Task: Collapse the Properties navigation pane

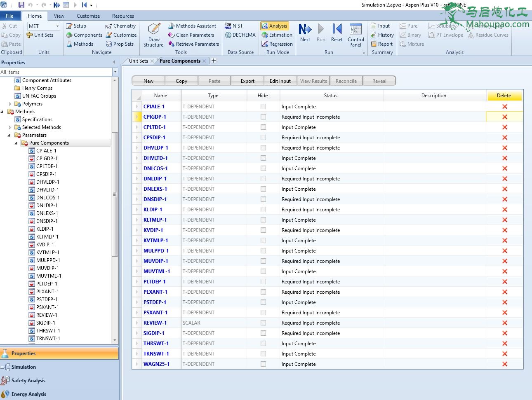Action: [114, 62]
